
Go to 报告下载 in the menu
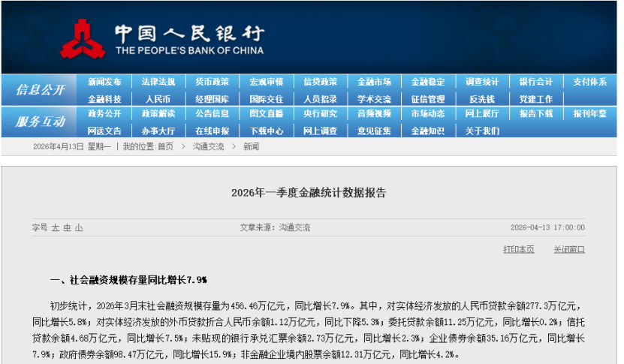click(x=536, y=114)
